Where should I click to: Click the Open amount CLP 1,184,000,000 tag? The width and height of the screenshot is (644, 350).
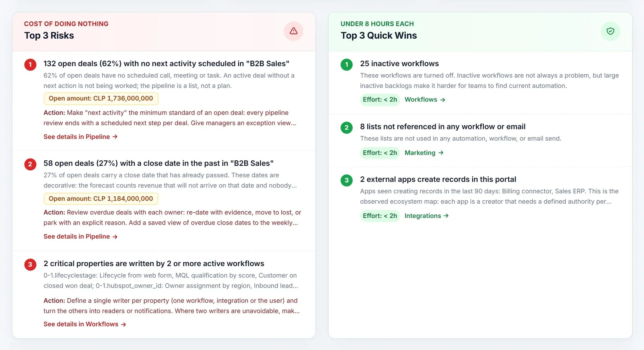101,199
